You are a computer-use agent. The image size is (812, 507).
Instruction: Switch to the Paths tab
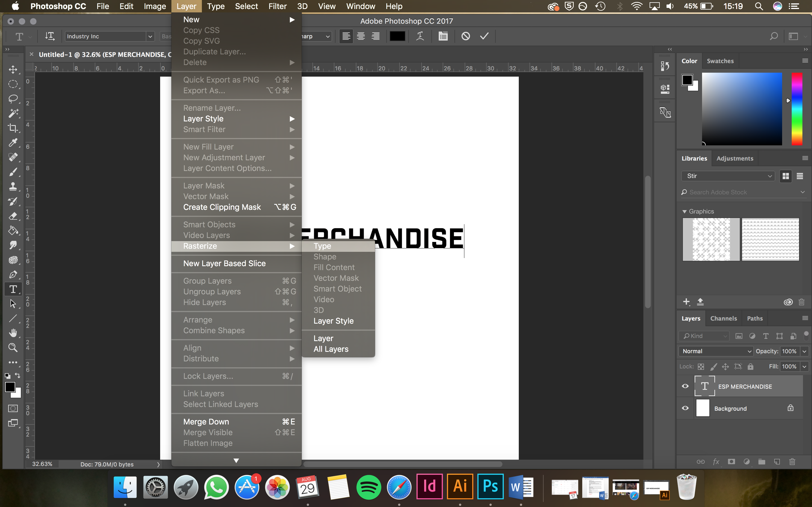[754, 318]
